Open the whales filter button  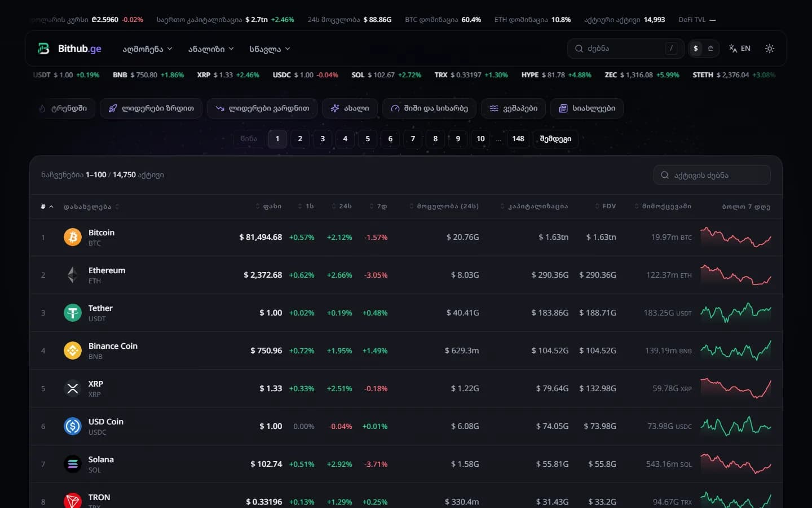coord(513,108)
